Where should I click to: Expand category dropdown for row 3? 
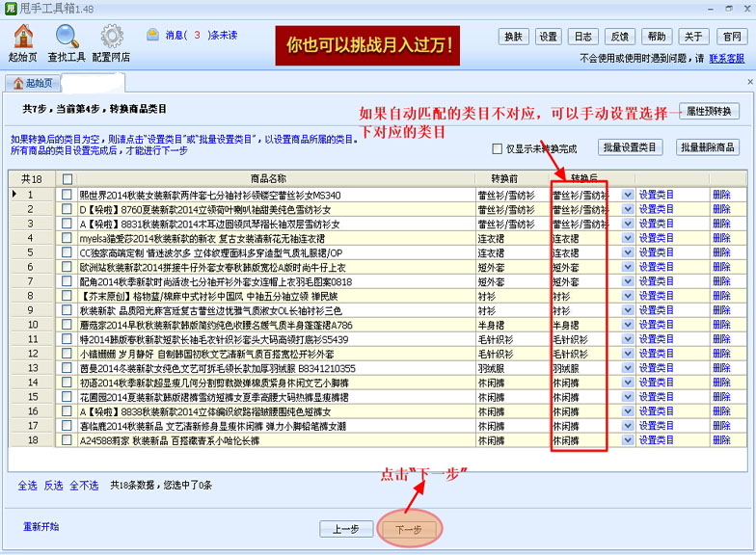pyautogui.click(x=627, y=224)
